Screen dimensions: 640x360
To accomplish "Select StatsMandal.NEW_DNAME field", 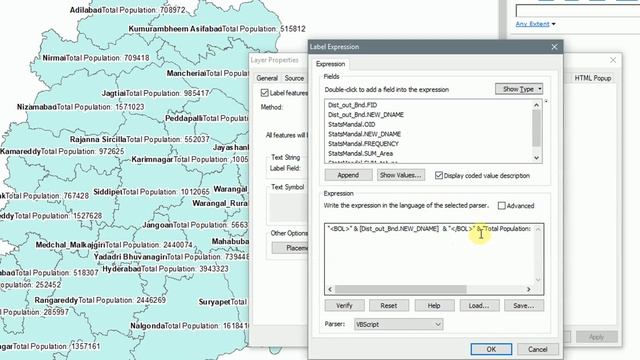I will click(364, 134).
